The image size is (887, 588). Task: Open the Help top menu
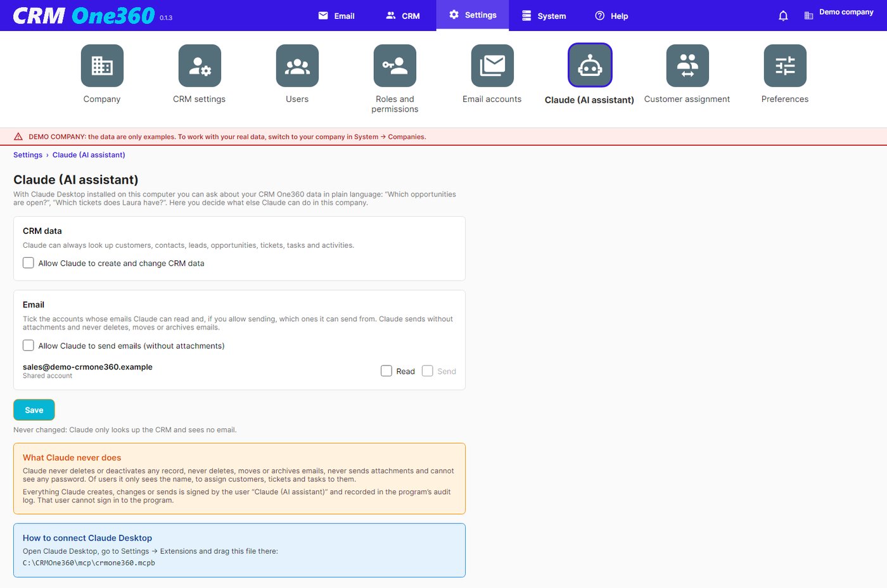click(x=611, y=16)
